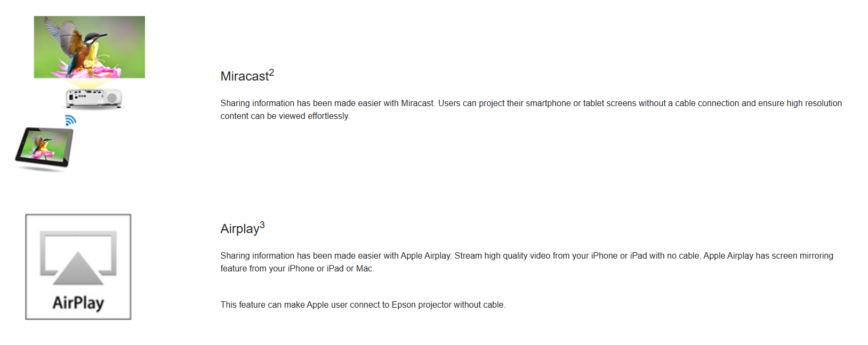This screenshot has height=345, width=868.
Task: Click the word Epson in last sentence
Action: (403, 304)
